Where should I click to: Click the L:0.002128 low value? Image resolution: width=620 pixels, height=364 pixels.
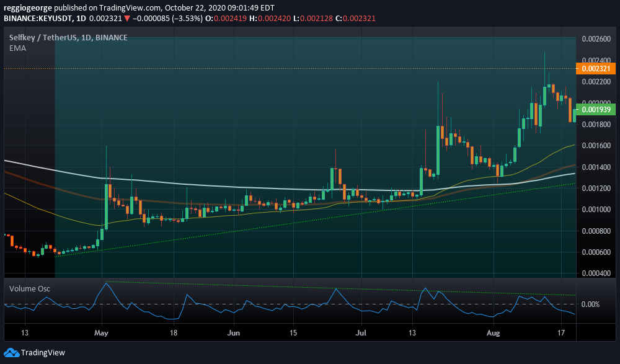pos(312,19)
